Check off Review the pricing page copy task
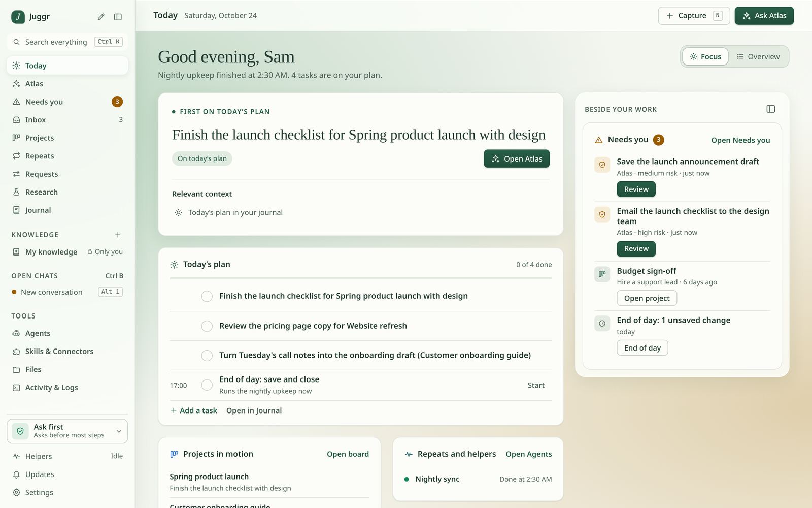The width and height of the screenshot is (812, 508). [207, 326]
